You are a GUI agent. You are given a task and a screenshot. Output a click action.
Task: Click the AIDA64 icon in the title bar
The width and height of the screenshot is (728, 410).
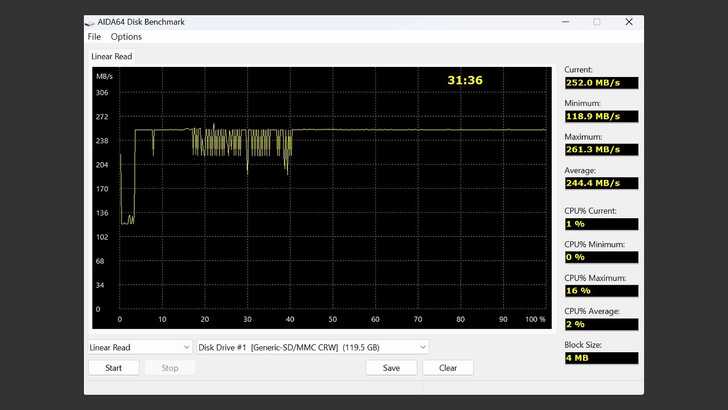pyautogui.click(x=90, y=22)
